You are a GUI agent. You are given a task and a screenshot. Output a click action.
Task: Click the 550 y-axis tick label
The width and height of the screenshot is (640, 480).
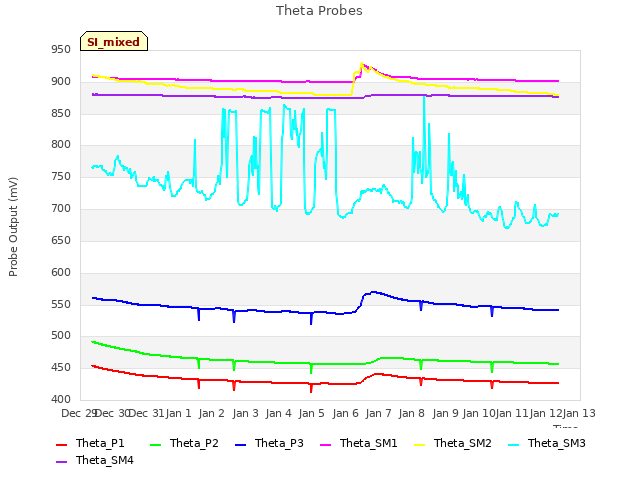(61, 304)
